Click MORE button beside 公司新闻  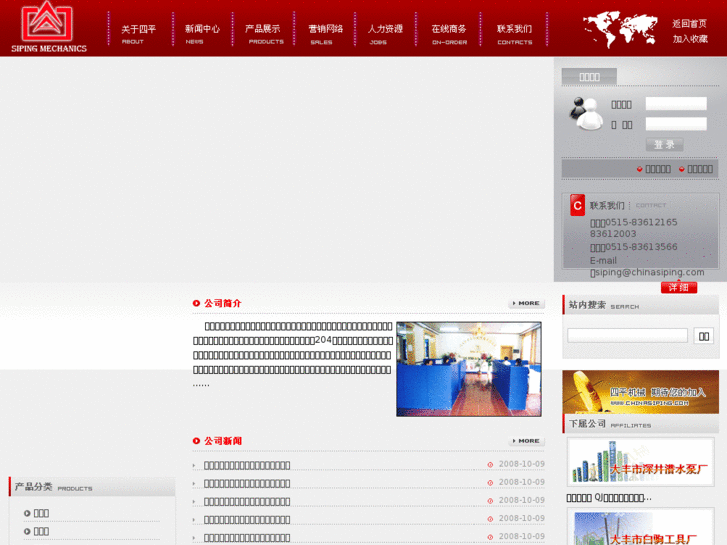tap(526, 441)
